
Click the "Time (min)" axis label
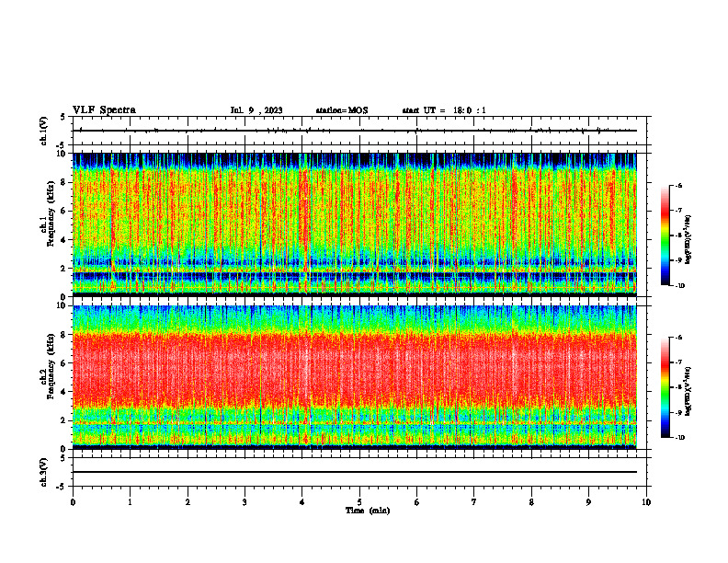coord(368,511)
